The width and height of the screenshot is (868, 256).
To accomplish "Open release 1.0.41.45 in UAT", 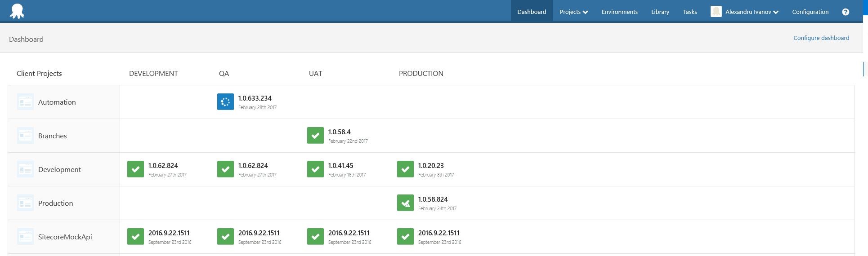I will tap(340, 166).
